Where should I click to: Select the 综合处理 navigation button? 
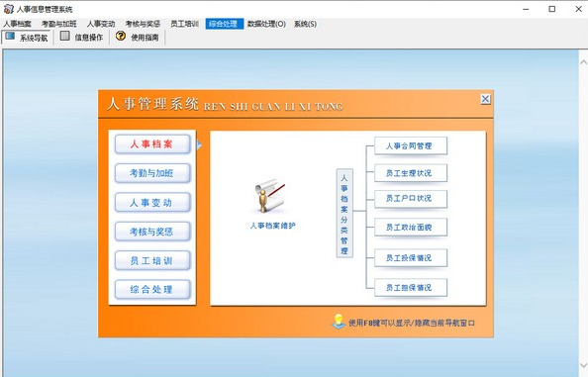point(152,290)
